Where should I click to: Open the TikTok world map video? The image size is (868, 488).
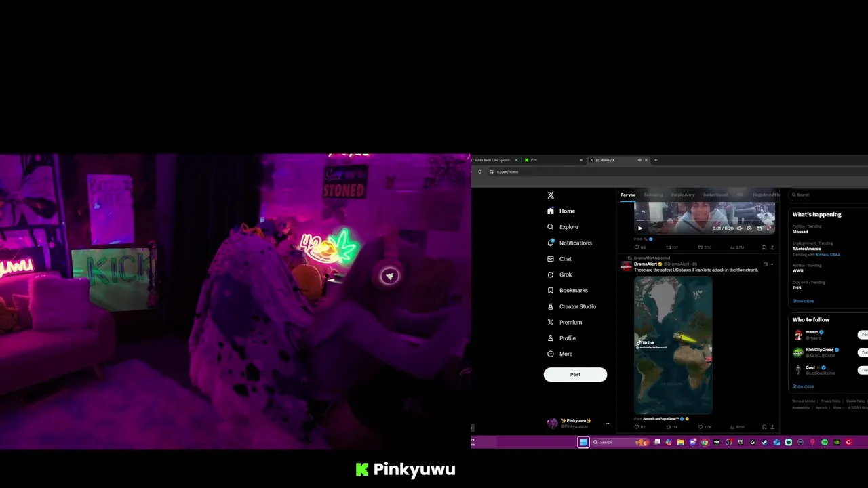(673, 345)
